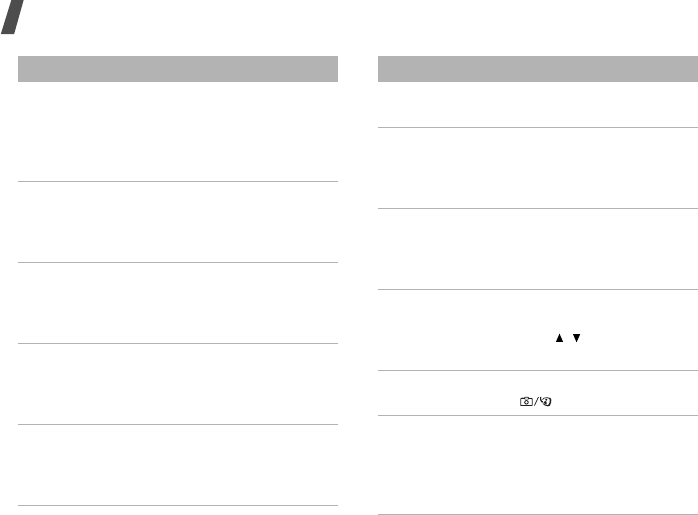Click the slash between the two small icons
698x515 pixels.
click(536, 401)
